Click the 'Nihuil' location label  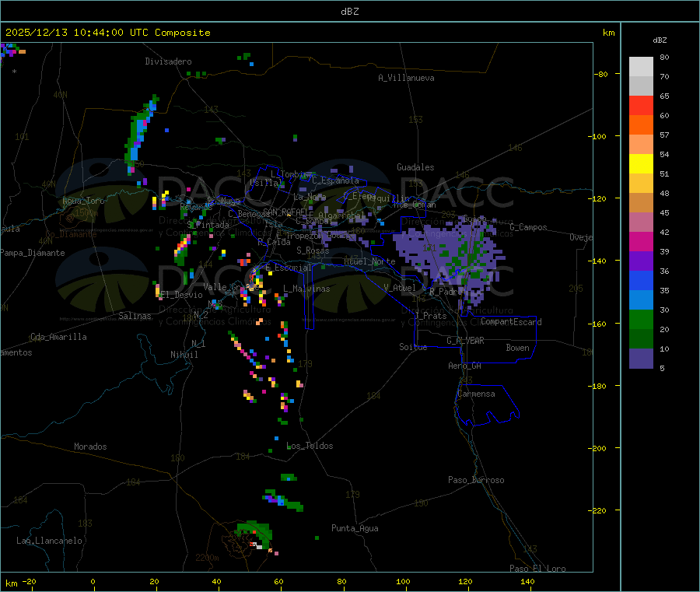184,355
